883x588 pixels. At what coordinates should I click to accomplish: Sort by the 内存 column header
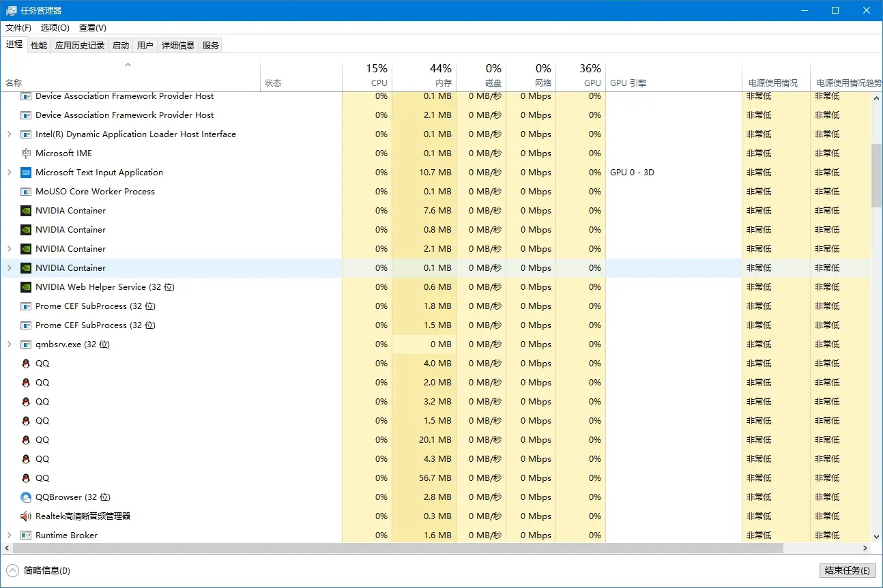(424, 76)
